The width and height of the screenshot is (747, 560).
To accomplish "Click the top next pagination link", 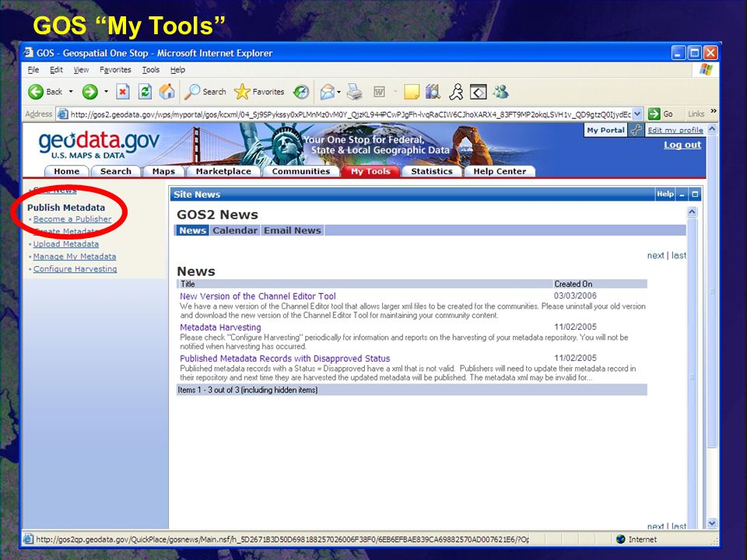I will point(655,255).
